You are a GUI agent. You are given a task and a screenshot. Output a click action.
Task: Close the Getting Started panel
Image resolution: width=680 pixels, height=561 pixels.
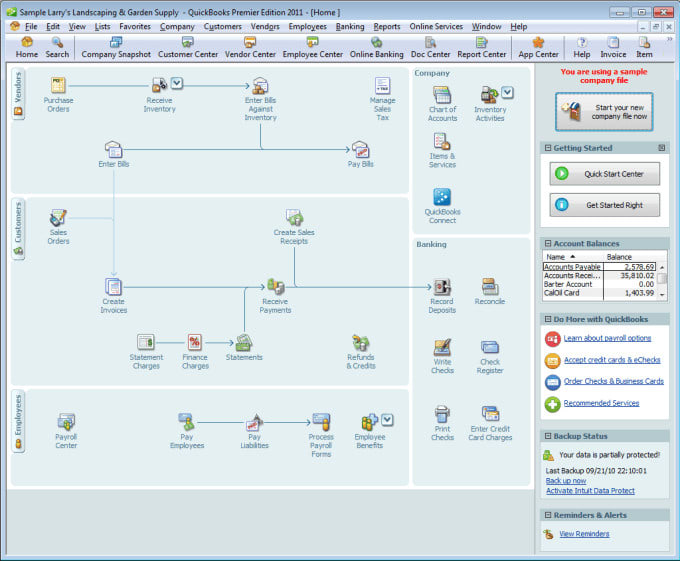click(x=661, y=148)
